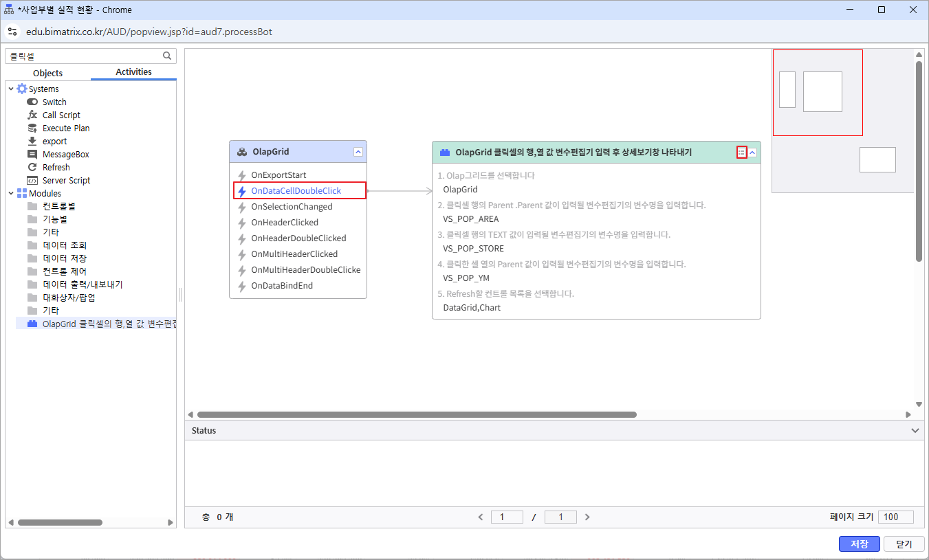Select the OnMultiHeaderDoubleClicke event

point(306,270)
